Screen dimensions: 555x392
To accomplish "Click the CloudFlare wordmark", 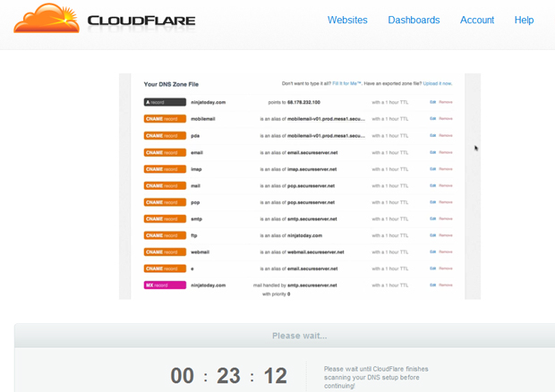I will (141, 21).
